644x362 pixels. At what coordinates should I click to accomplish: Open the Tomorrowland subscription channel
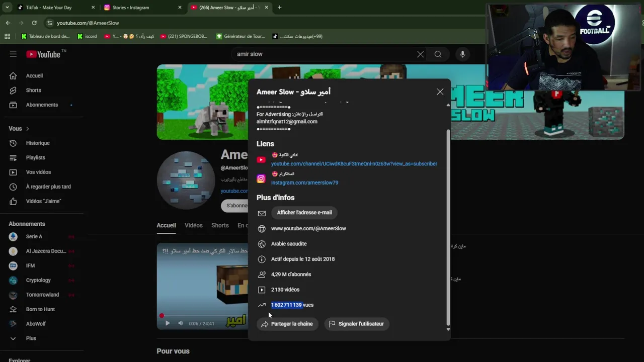[x=42, y=295]
